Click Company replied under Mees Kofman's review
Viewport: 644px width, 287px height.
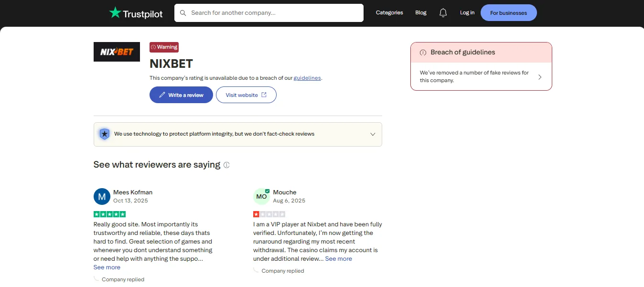coord(123,279)
